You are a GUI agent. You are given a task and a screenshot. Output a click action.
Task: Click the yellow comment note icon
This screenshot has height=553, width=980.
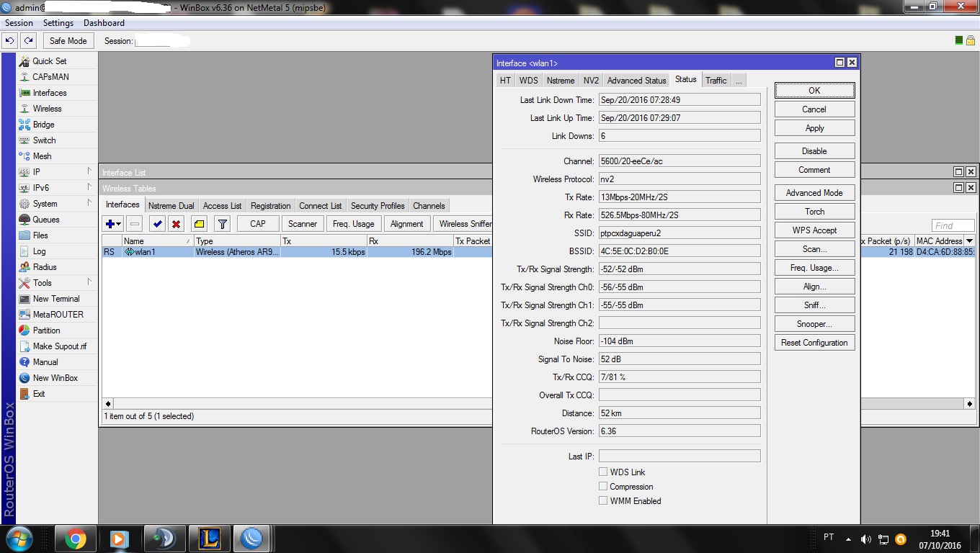tap(199, 224)
